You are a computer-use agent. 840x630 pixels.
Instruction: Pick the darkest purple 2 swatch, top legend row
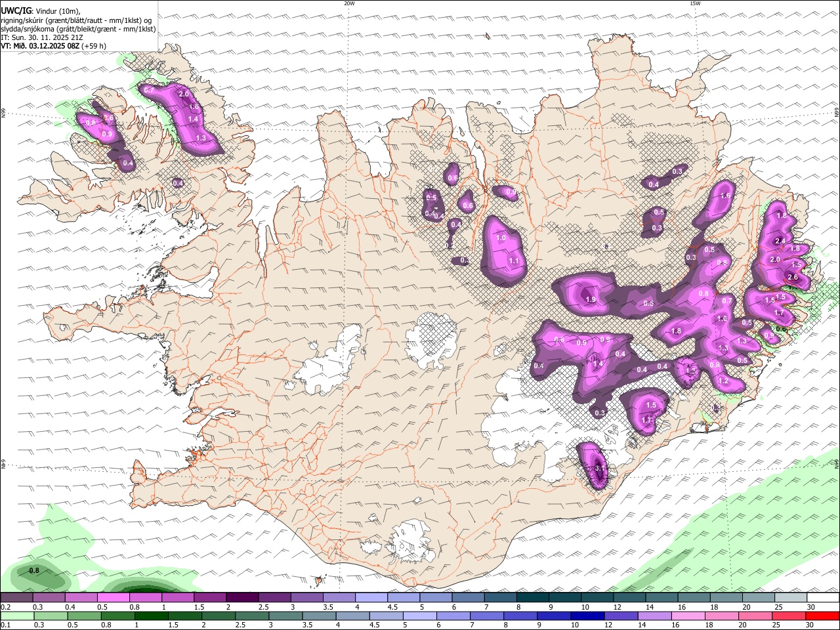coord(241,597)
